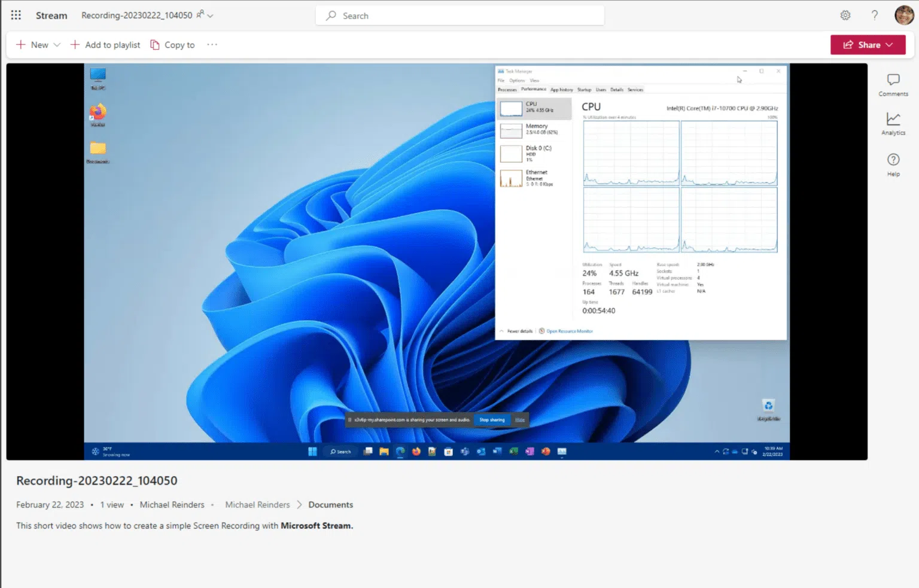Viewport: 919px width, 588px height.
Task: Open the Microsoft 365 app launcher grid
Action: tap(16, 15)
